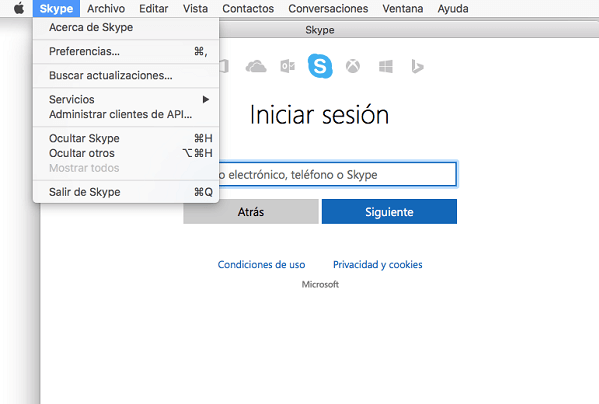Open the Ayuda menu

(x=453, y=8)
